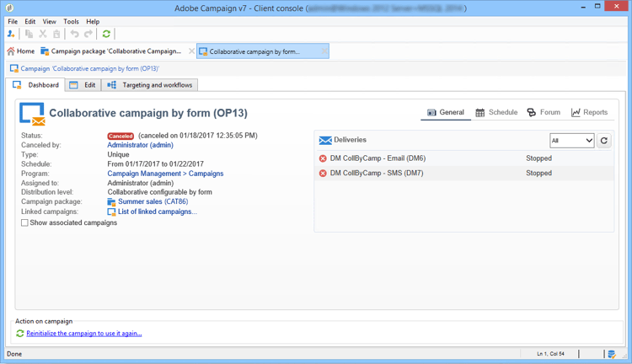The width and height of the screenshot is (632, 364).
Task: Click the Reports chart icon
Action: (576, 112)
